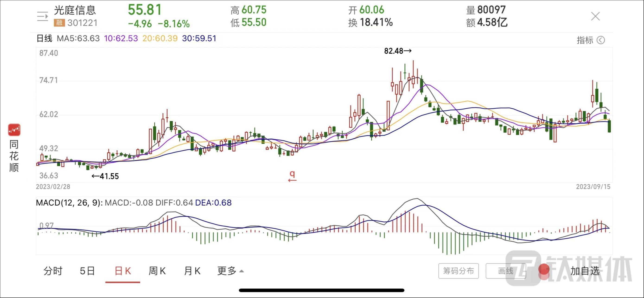The height and width of the screenshot is (298, 644).
Task: Add stock via 加自选
Action: (585, 271)
